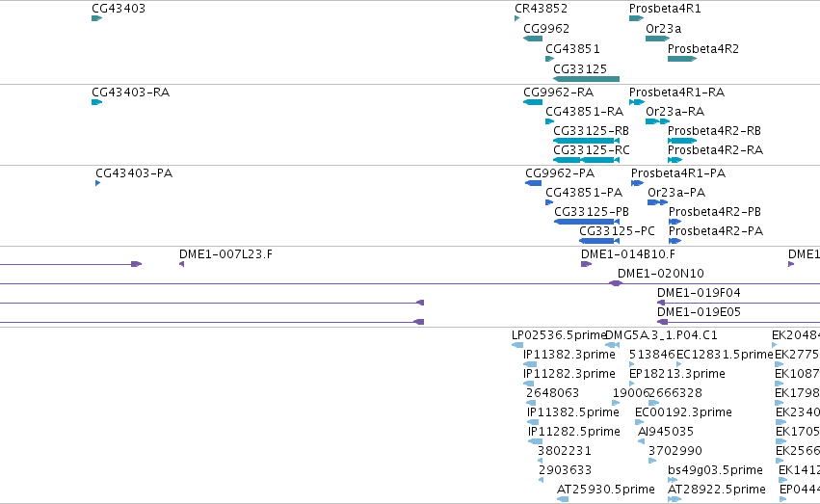820x504 pixels.
Task: Select BAC label DME1-020N10
Action: coord(660,274)
